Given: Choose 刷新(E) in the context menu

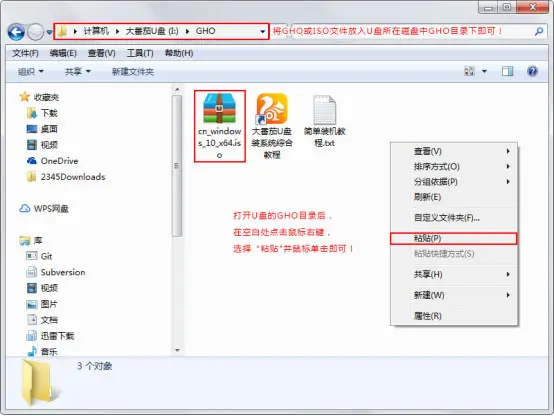Looking at the screenshot, I should click(454, 197).
